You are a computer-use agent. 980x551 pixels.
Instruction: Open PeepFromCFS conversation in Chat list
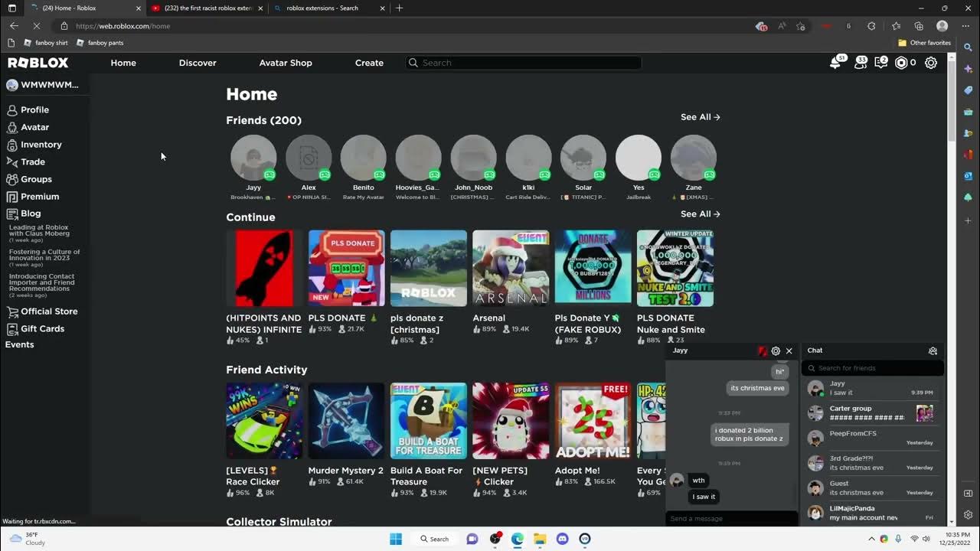[x=873, y=438]
